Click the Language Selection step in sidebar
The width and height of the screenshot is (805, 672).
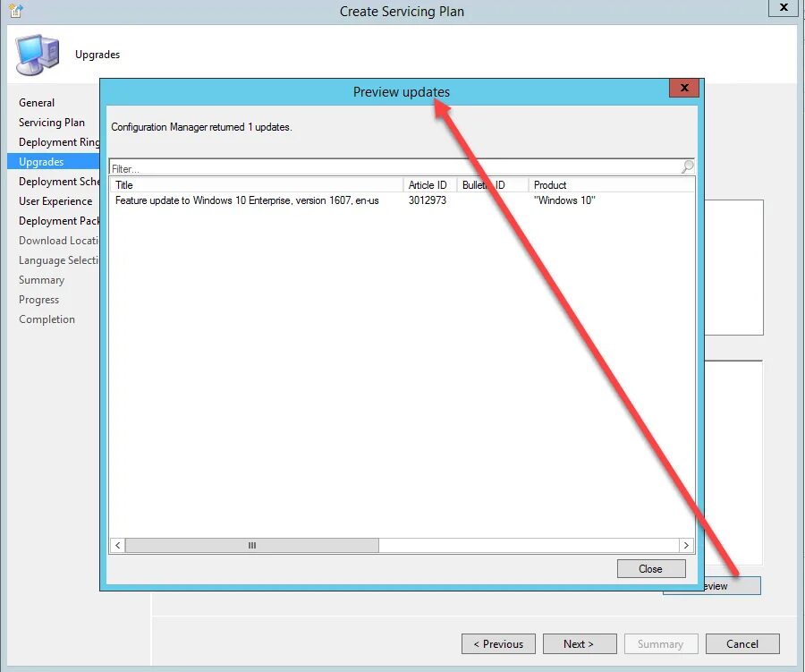point(59,260)
